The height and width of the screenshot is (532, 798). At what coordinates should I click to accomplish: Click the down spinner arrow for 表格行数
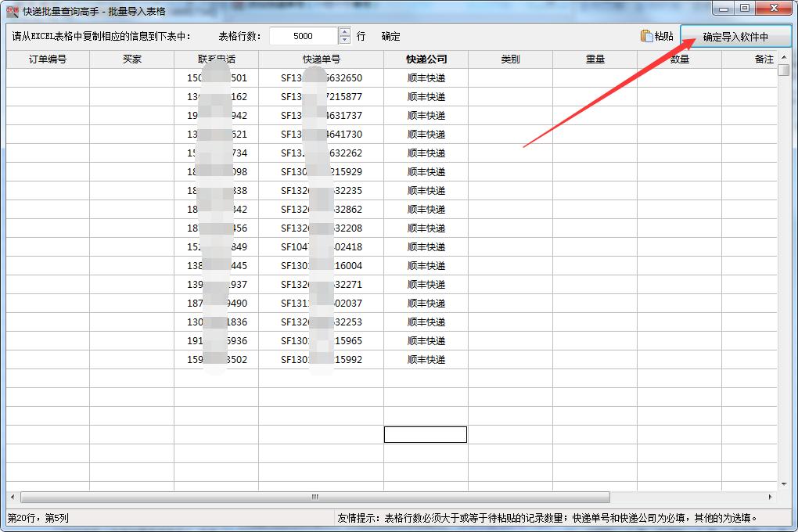coord(343,40)
